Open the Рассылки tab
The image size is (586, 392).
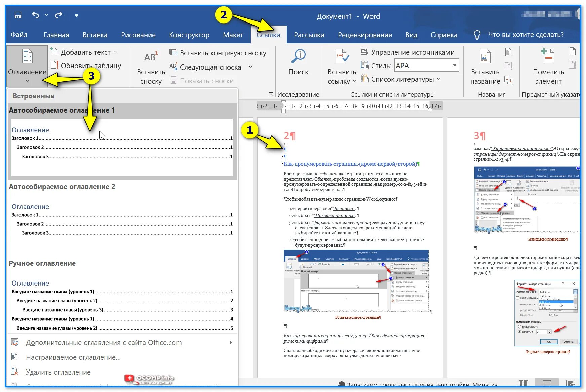(x=309, y=35)
